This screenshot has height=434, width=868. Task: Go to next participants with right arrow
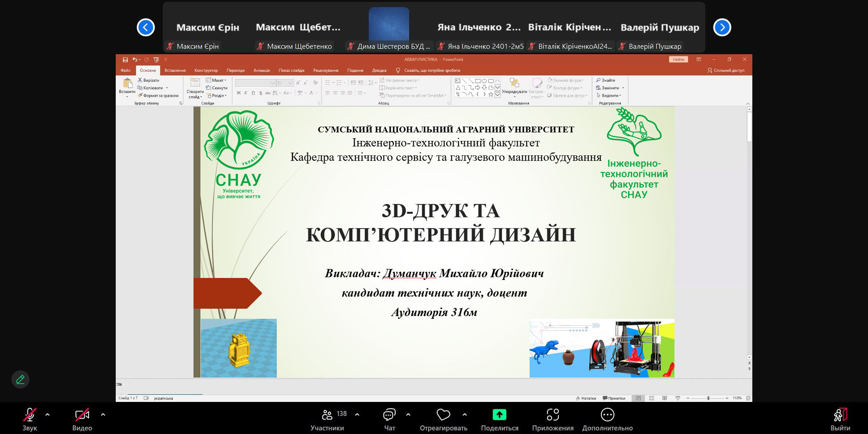click(722, 27)
